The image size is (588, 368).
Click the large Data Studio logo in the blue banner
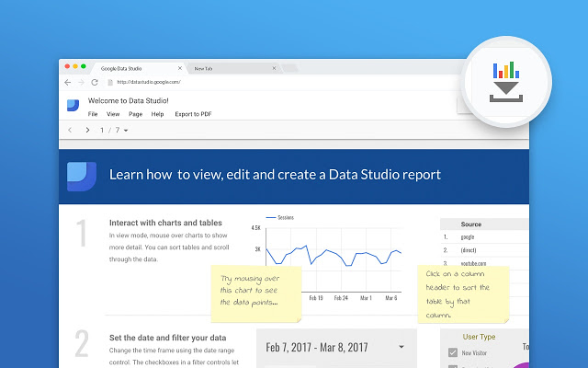82,177
